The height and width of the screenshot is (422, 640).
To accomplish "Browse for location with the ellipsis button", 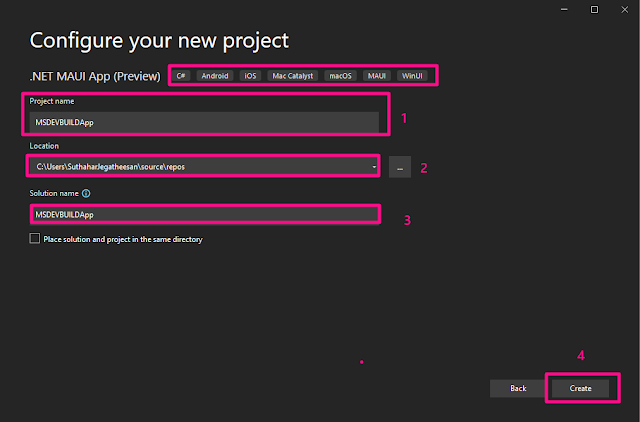I will [400, 167].
